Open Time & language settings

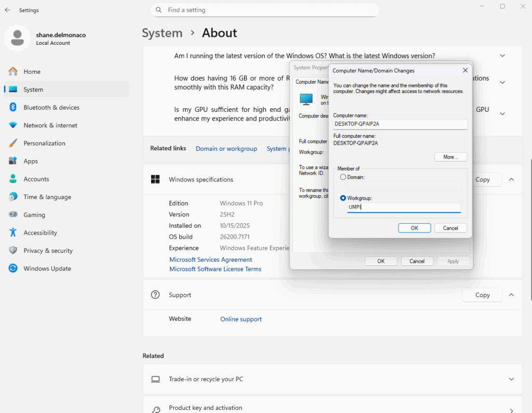[x=47, y=197]
